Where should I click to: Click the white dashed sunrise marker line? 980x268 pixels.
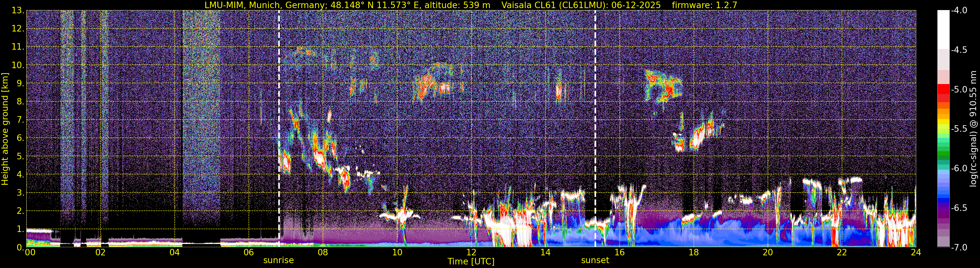click(279, 129)
